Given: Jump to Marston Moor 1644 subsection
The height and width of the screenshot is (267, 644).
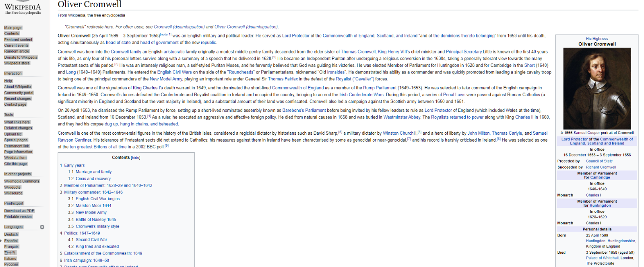Looking at the screenshot, I should [93, 205].
